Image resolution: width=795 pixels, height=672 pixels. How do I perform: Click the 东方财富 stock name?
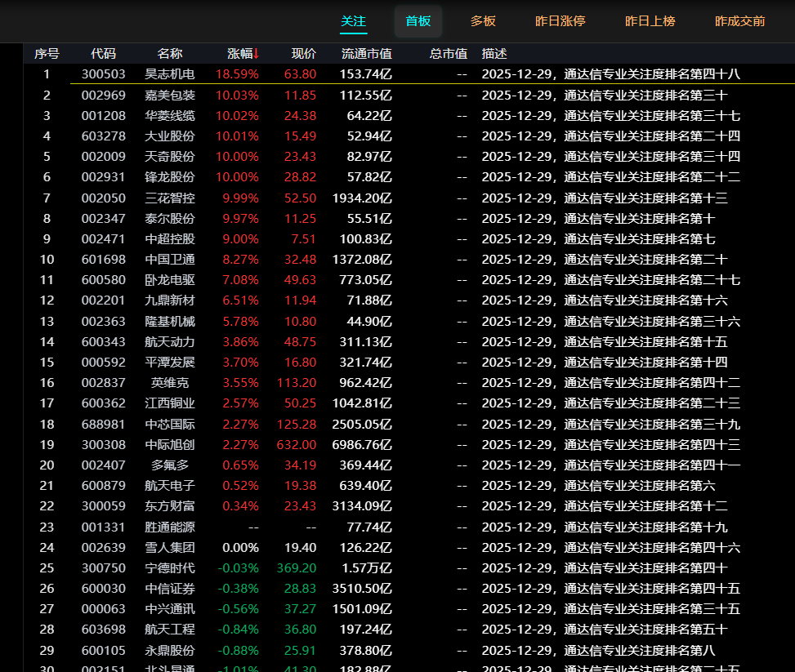[x=170, y=506]
